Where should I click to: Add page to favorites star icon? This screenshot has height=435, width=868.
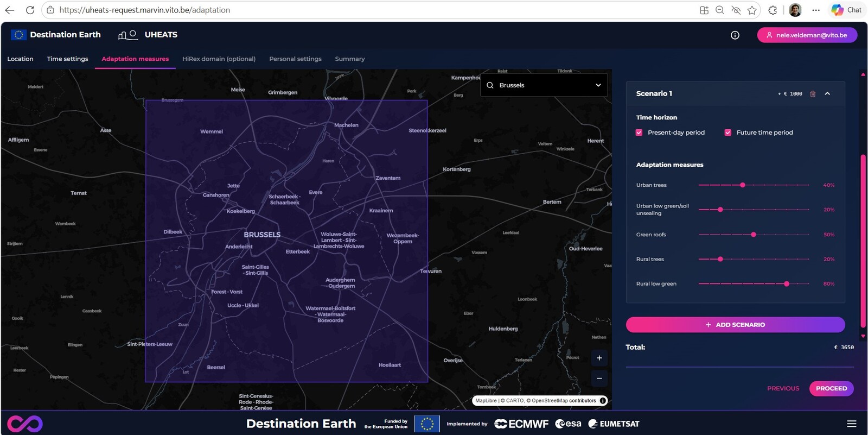pyautogui.click(x=752, y=10)
